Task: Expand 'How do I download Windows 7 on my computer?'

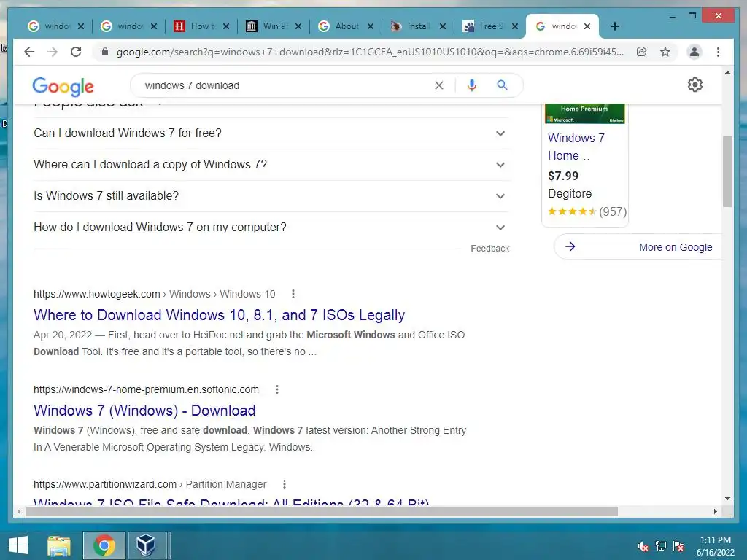Action: pyautogui.click(x=271, y=227)
